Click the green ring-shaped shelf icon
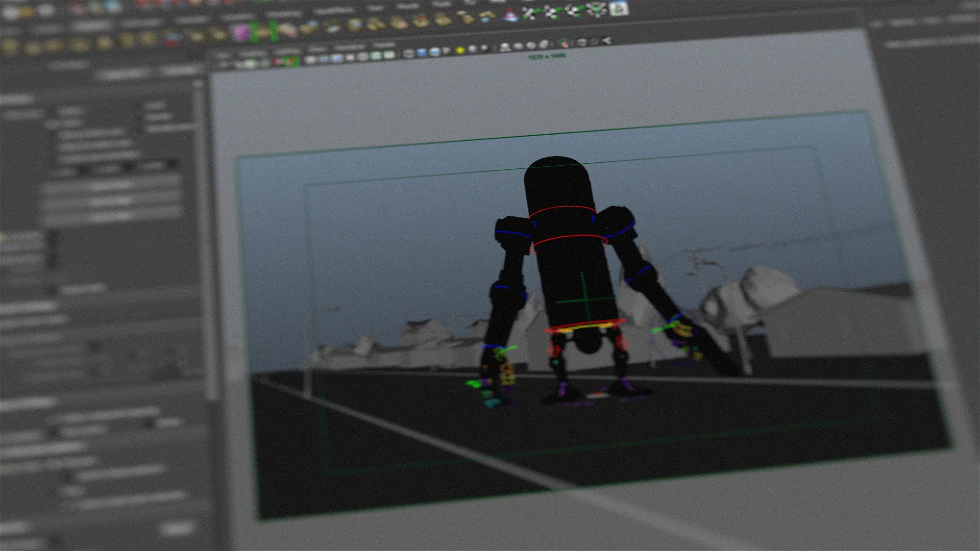980x551 pixels. [595, 10]
